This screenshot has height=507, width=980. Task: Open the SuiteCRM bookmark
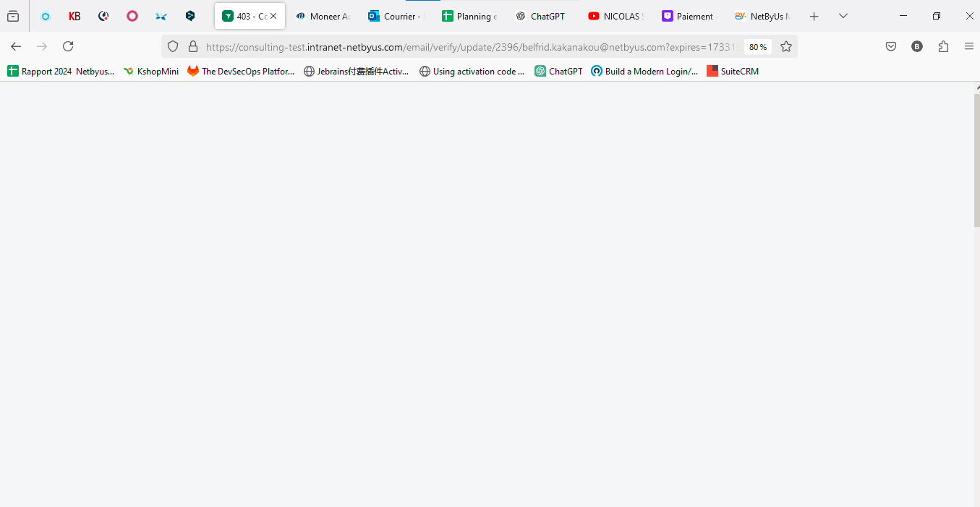(x=733, y=71)
